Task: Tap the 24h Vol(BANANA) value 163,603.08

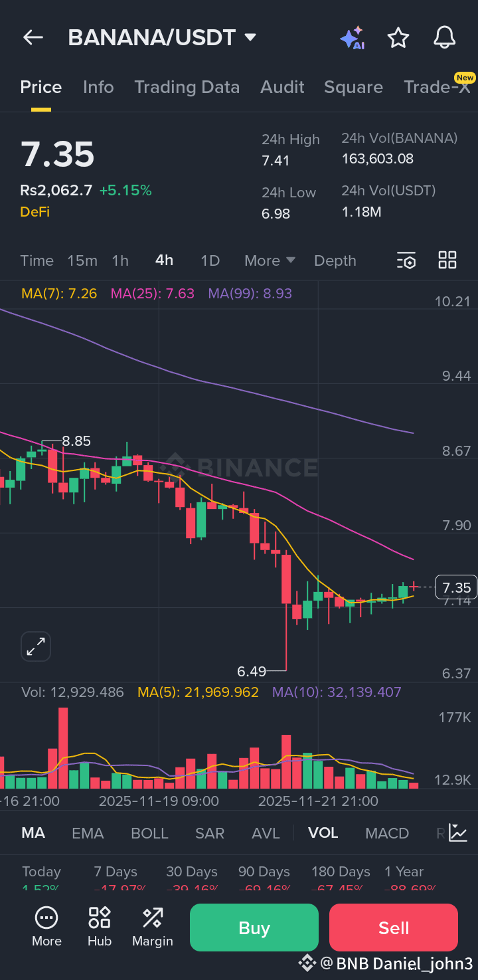Action: pos(378,159)
